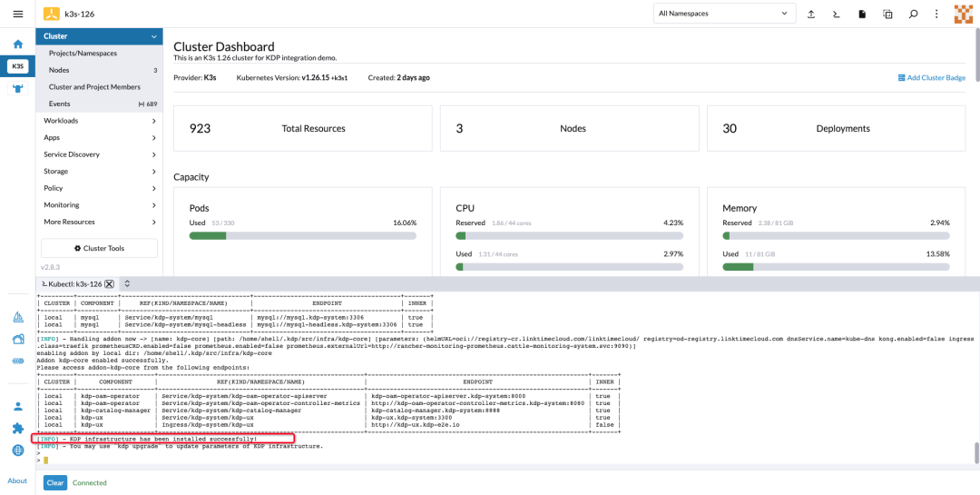This screenshot has height=495, width=980.
Task: Select the K3S cluster badge in sidebar
Action: (x=18, y=65)
